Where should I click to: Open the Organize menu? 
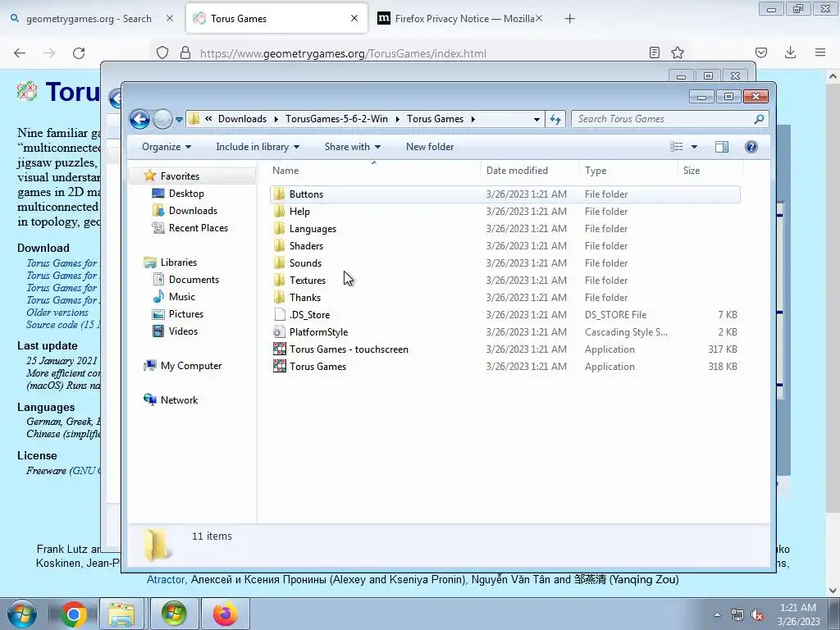click(166, 147)
